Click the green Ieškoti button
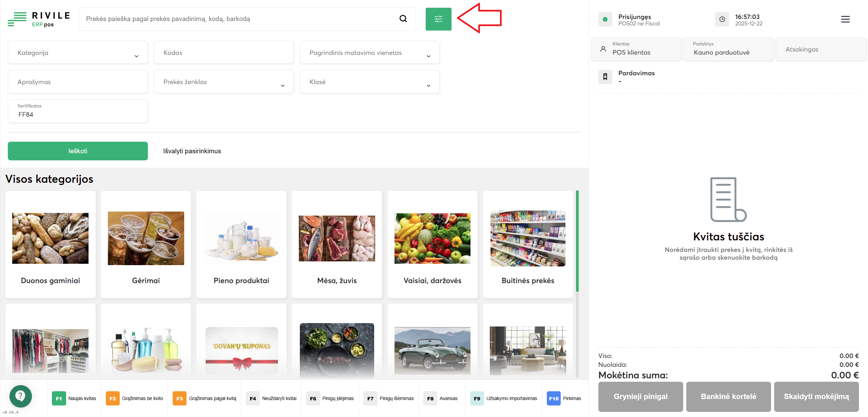 click(78, 151)
